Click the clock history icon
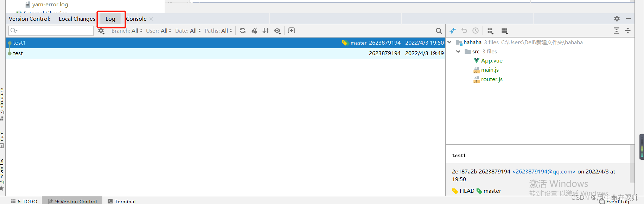Viewport: 644px width, 204px height. coord(476,31)
